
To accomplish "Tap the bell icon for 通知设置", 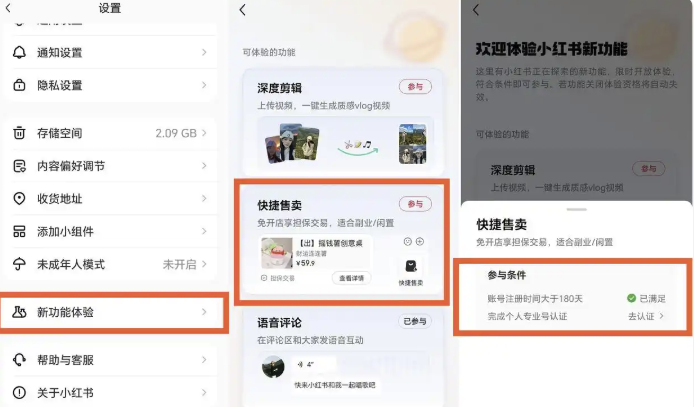I will click(x=19, y=52).
